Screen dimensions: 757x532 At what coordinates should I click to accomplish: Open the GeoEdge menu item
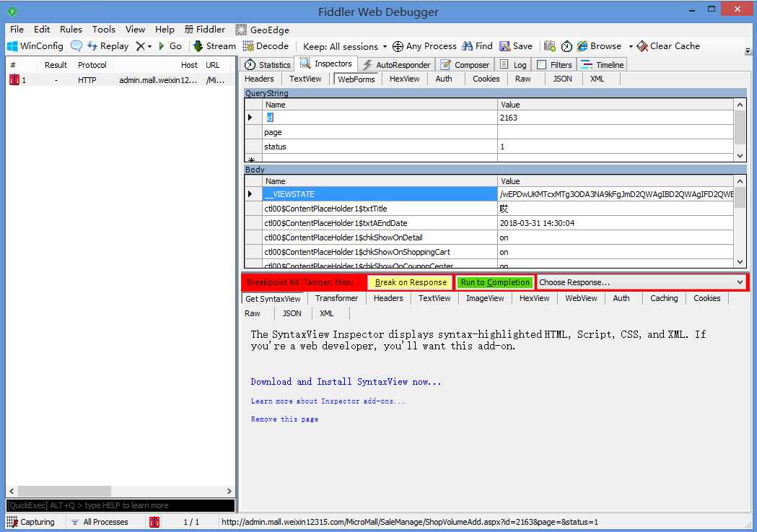(262, 30)
